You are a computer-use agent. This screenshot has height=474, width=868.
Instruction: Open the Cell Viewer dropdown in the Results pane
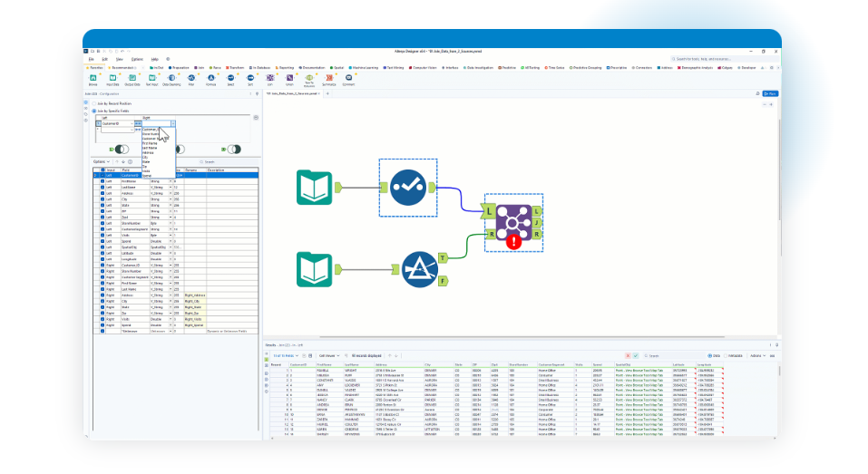(329, 355)
